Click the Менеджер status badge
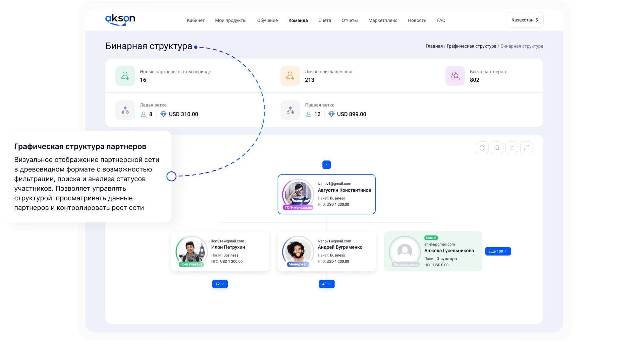The image size is (644, 346). click(298, 264)
